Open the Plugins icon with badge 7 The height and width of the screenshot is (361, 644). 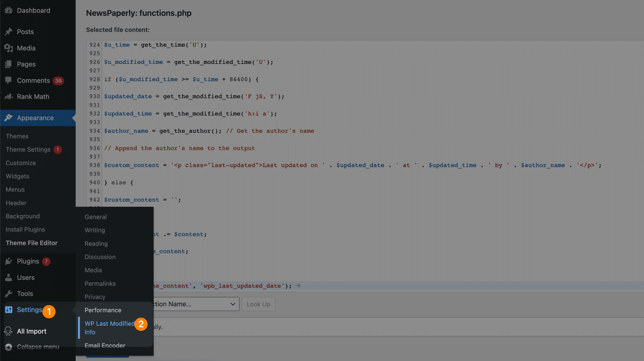coord(9,261)
